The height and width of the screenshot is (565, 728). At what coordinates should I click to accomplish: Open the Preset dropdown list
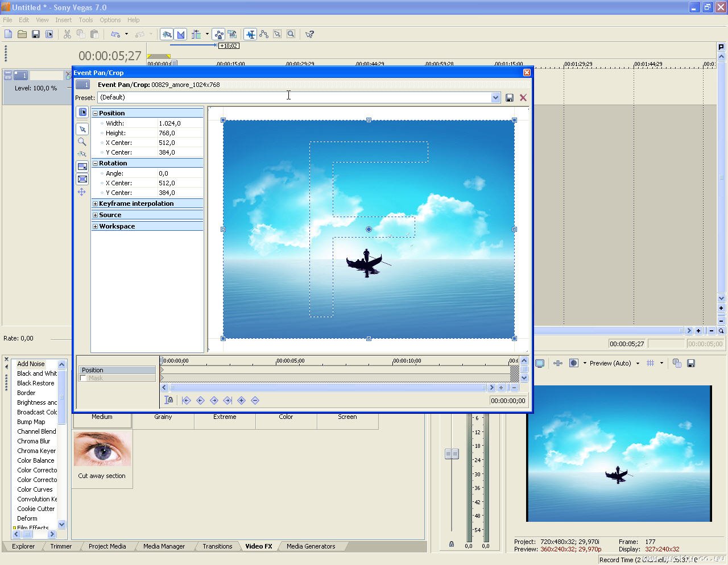[495, 98]
